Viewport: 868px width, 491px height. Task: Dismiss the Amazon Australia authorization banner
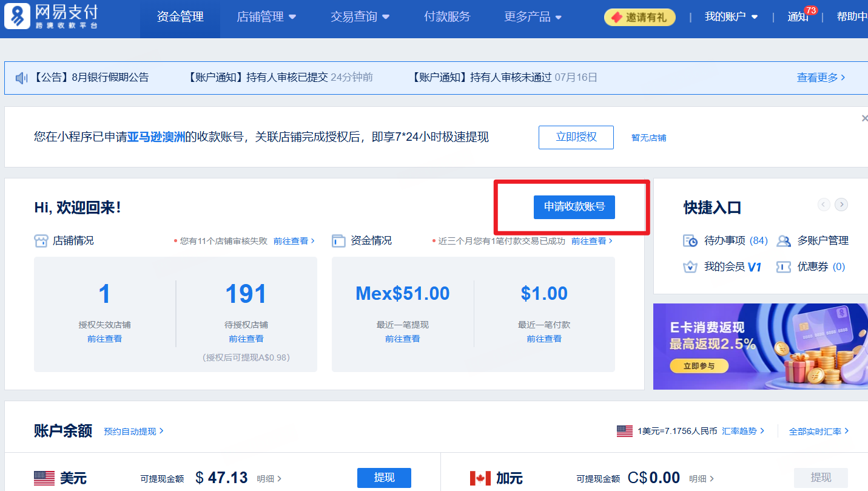click(864, 118)
